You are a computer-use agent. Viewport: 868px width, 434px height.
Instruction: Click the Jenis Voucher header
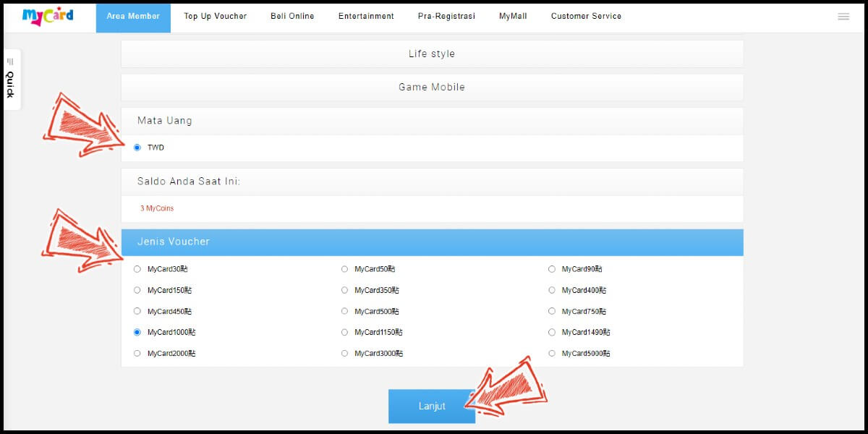click(432, 242)
